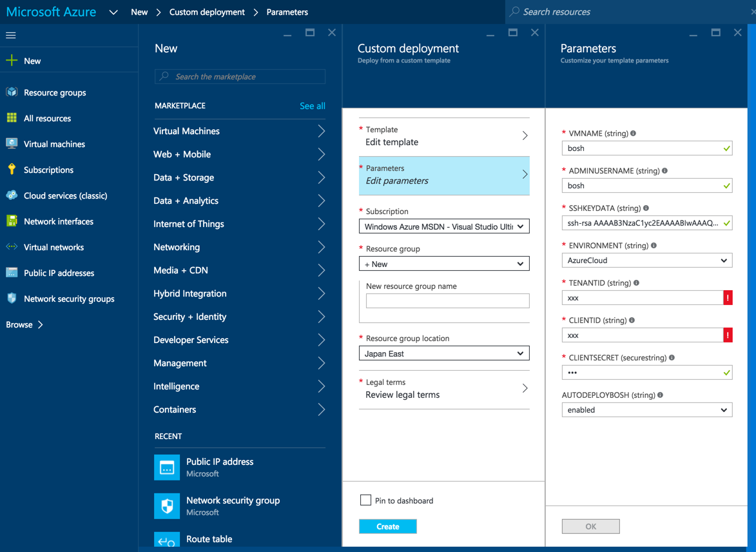Expand the Microsoft Azure header chevron
Viewport: 756px width, 552px height.
[113, 12]
